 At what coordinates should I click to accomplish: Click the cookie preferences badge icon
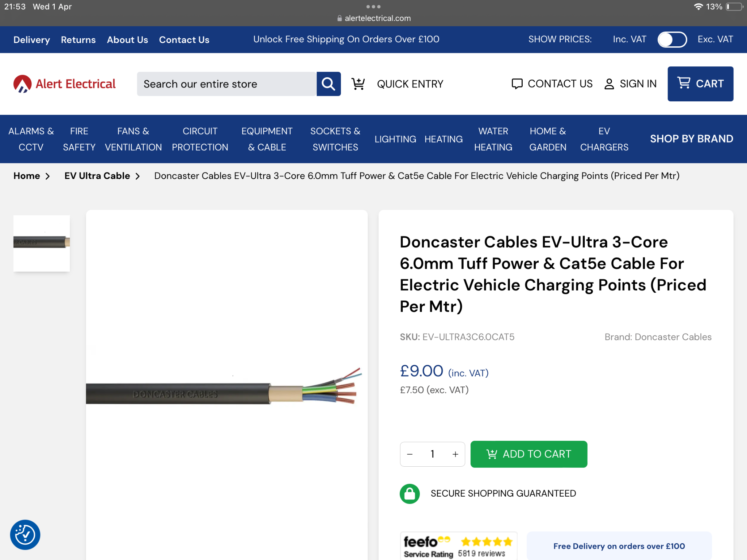pos(25,534)
